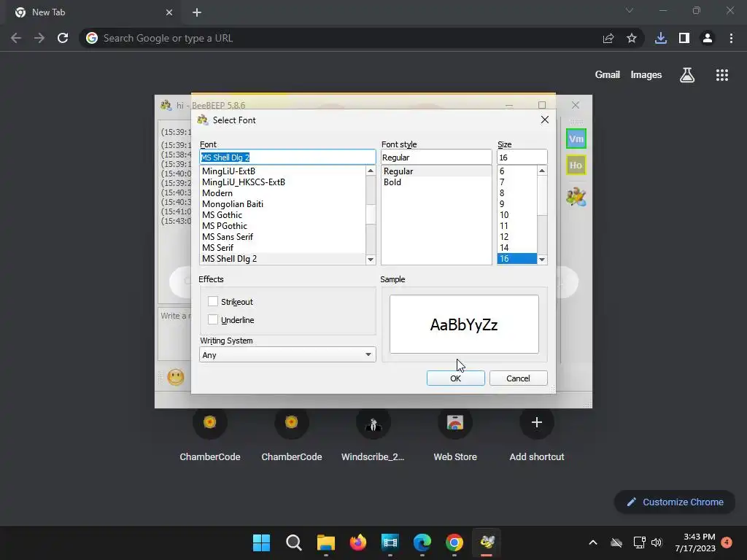Open Chrome downloads icon
This screenshot has width=747, height=560.
click(661, 38)
